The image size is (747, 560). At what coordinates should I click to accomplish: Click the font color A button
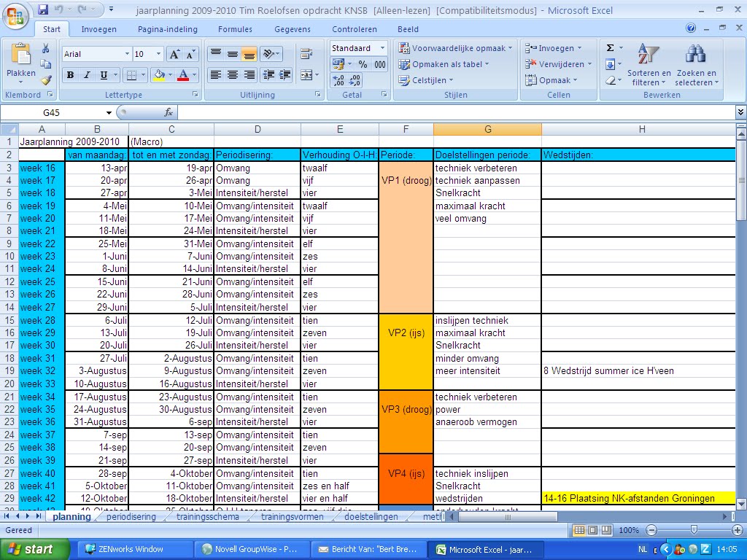(x=183, y=75)
